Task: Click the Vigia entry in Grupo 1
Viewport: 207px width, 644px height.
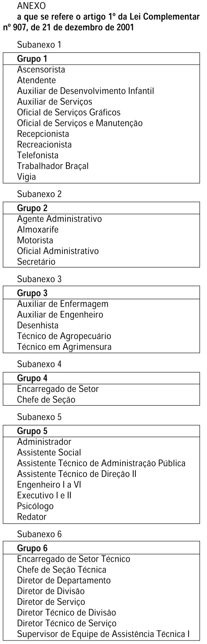Action: click(26, 177)
